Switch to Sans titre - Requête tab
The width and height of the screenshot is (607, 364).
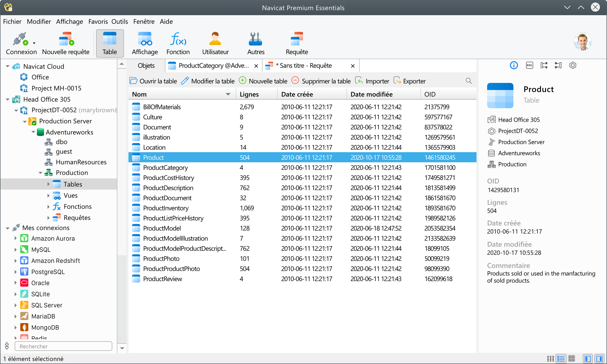(311, 66)
